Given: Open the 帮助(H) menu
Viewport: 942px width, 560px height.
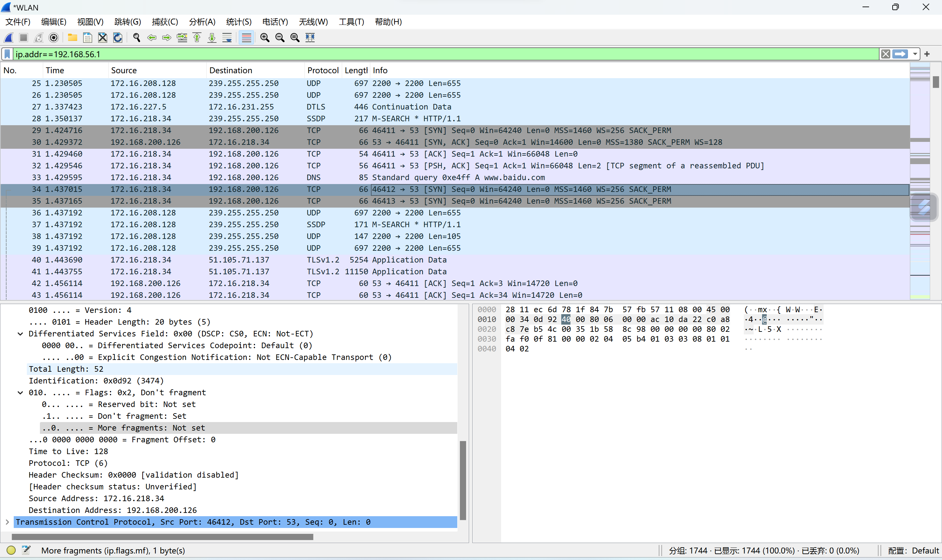Looking at the screenshot, I should pos(388,22).
